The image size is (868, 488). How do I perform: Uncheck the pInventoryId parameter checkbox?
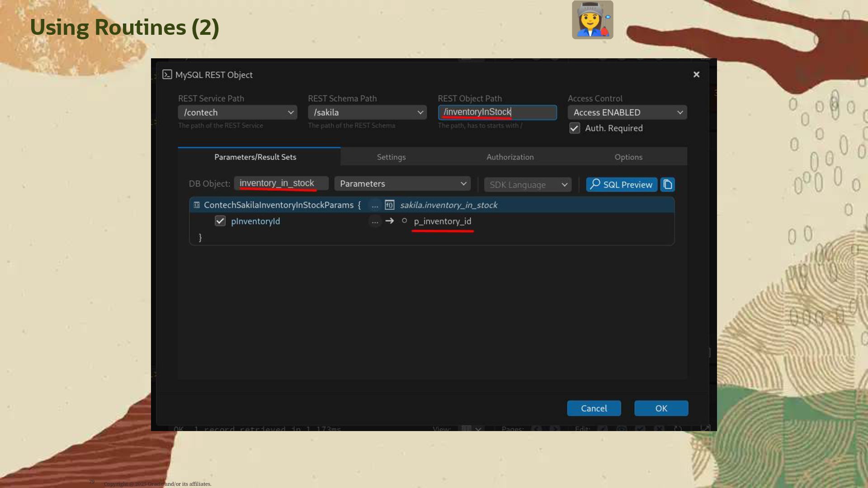coord(220,221)
